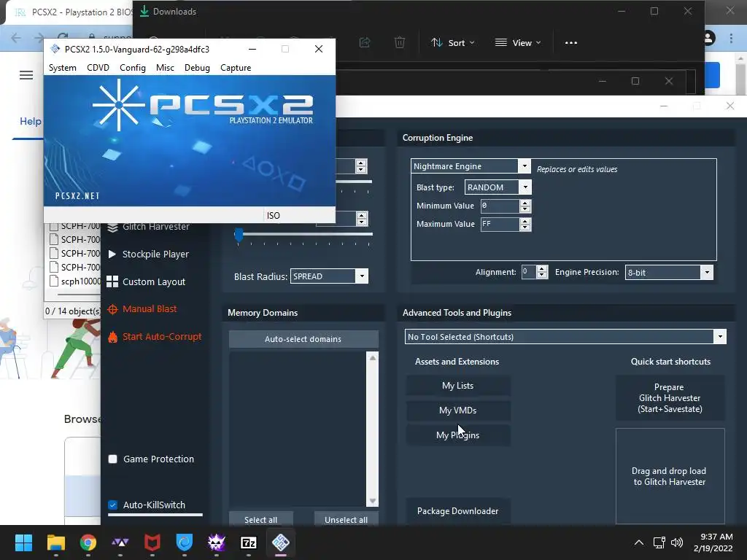Open Stockpile Player via its play icon
The height and width of the screenshot is (560, 747).
coord(112,254)
